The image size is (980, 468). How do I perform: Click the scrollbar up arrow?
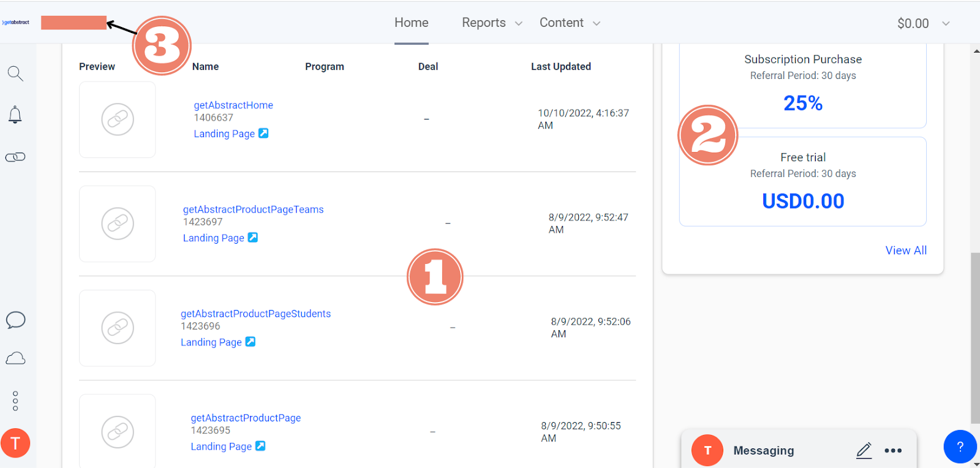(975, 51)
